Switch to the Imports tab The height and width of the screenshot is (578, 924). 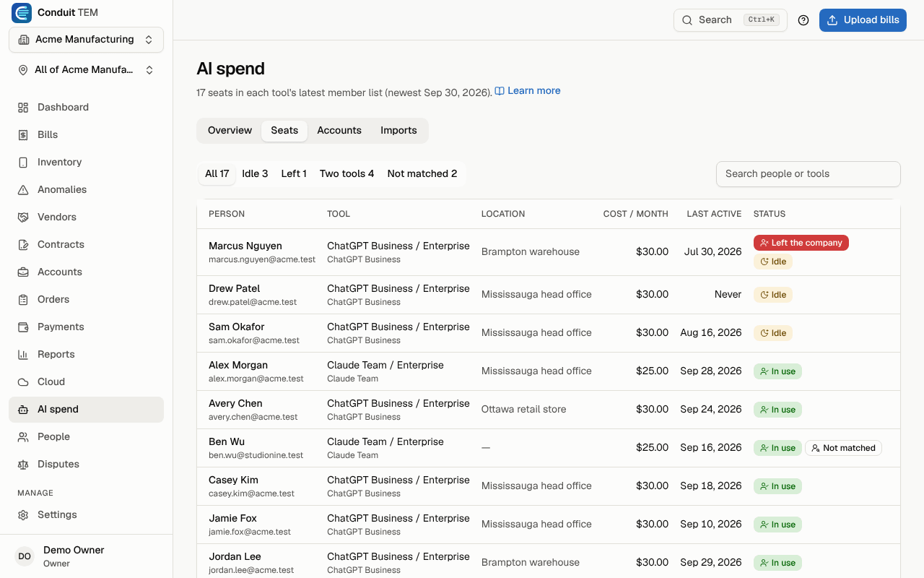point(398,131)
